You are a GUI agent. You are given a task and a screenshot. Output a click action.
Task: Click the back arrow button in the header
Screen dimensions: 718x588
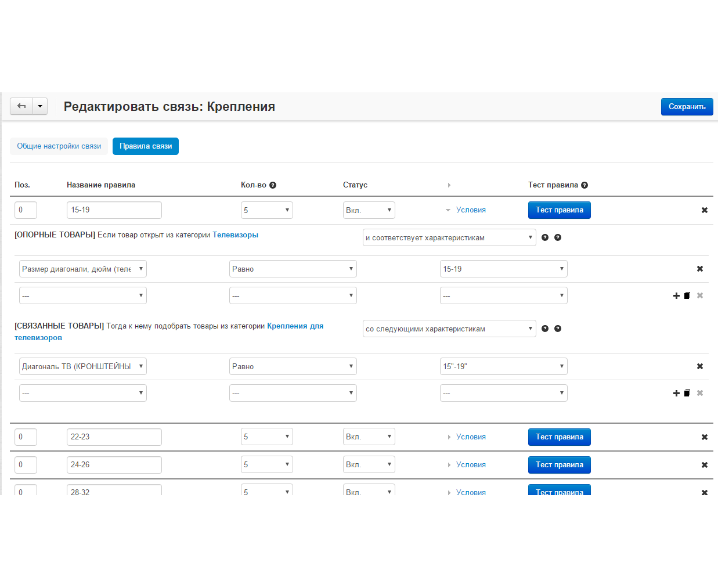(21, 106)
